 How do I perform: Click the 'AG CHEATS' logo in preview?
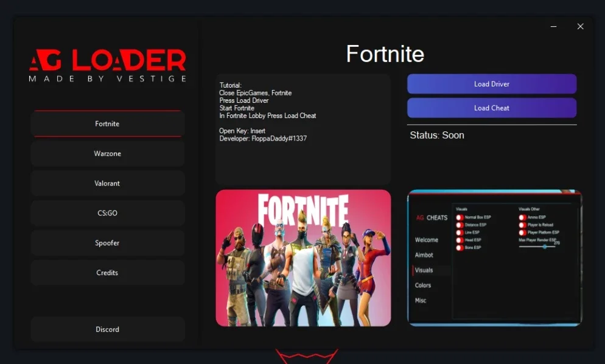pos(432,218)
